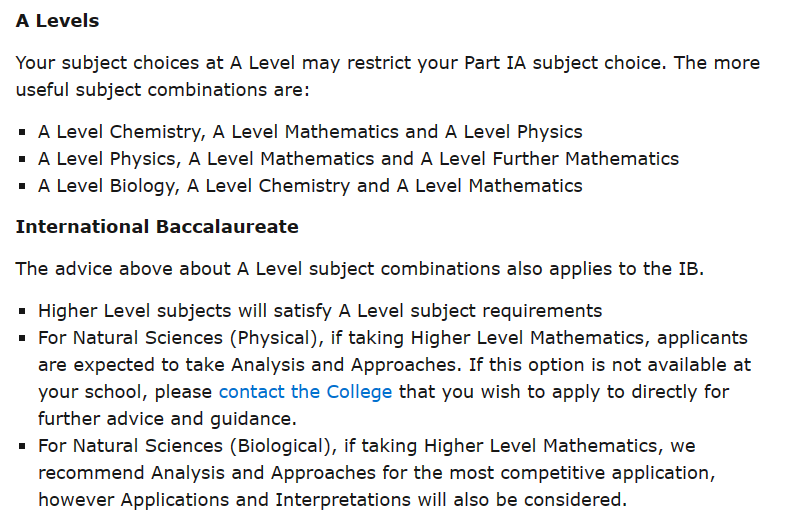
Task: Click the 'A Levels' heading
Action: 57,20
